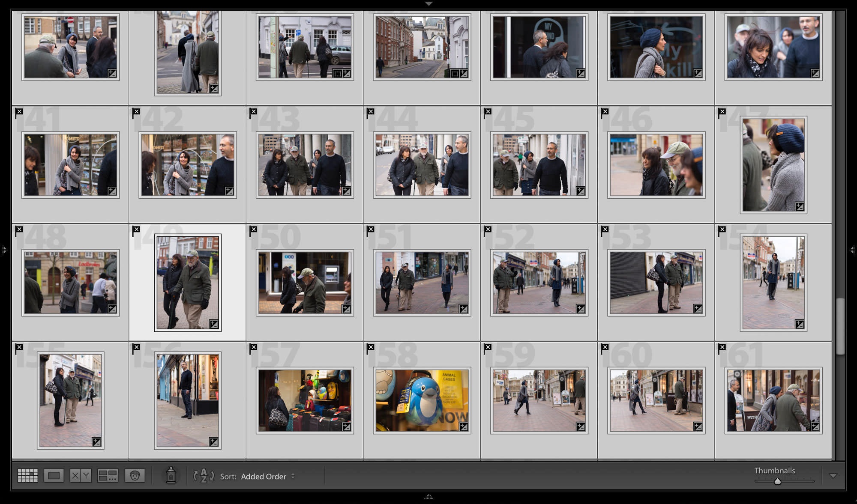The image size is (857, 504).
Task: Open Compare view with the XY icon
Action: (80, 475)
